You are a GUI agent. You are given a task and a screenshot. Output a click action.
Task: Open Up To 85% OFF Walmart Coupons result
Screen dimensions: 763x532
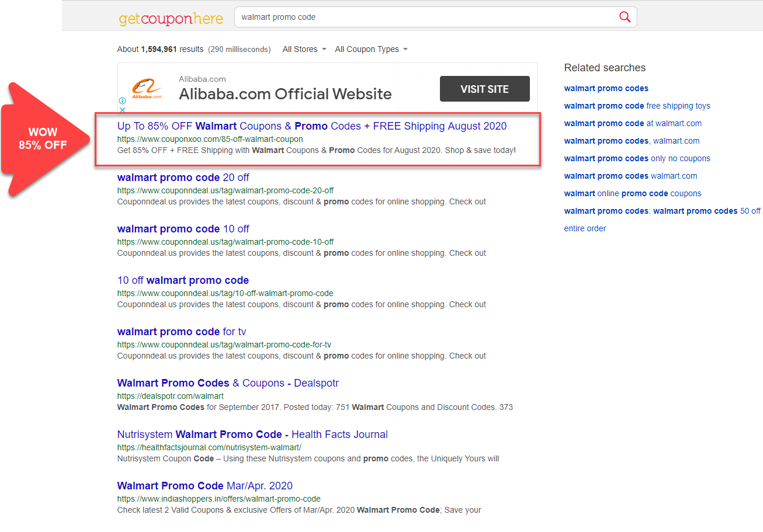tap(312, 126)
